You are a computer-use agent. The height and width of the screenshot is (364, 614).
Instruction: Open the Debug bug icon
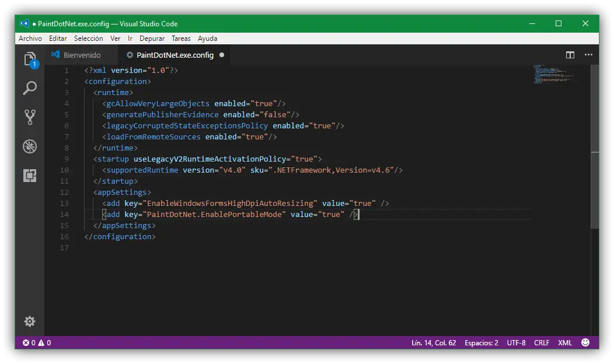[30, 146]
